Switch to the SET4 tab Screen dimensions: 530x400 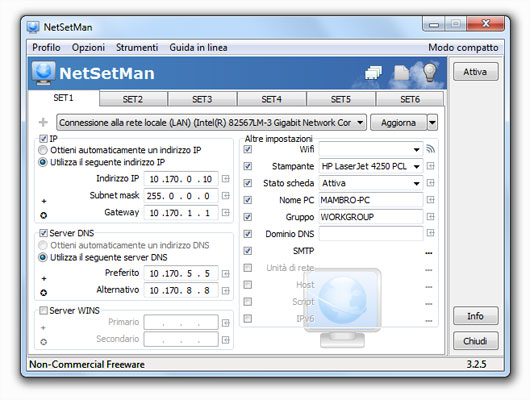tap(271, 99)
